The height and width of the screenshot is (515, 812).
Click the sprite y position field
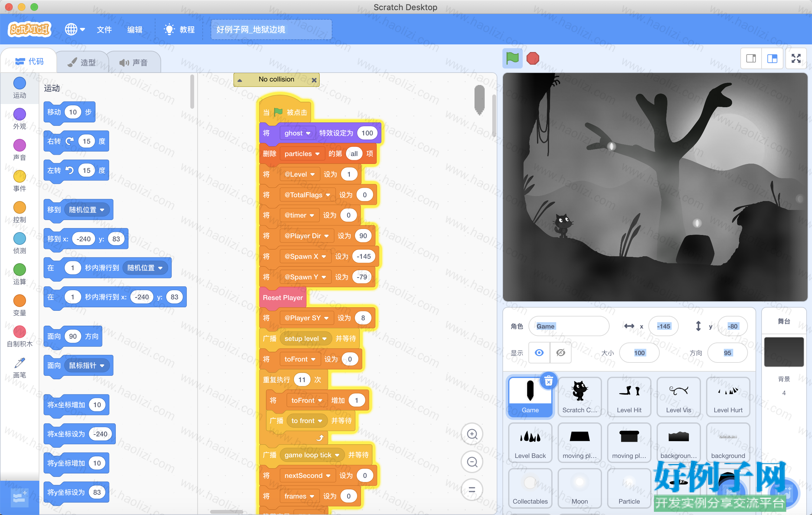click(x=732, y=326)
